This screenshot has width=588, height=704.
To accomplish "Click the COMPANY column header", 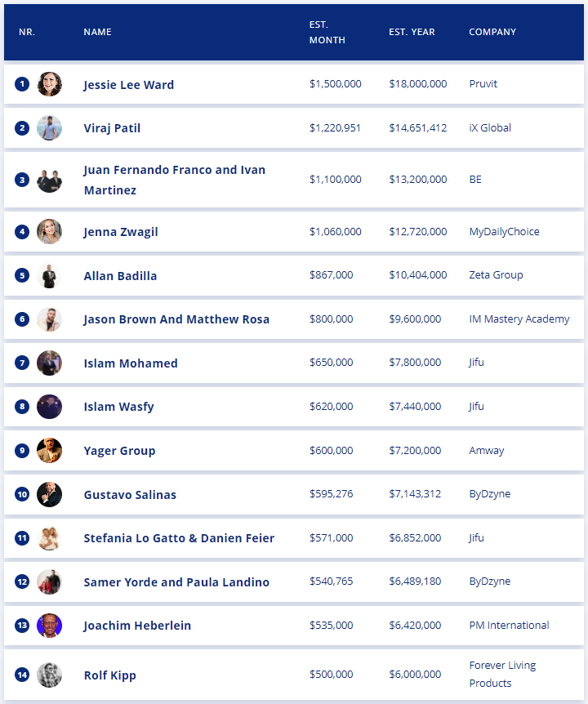I will pos(492,32).
